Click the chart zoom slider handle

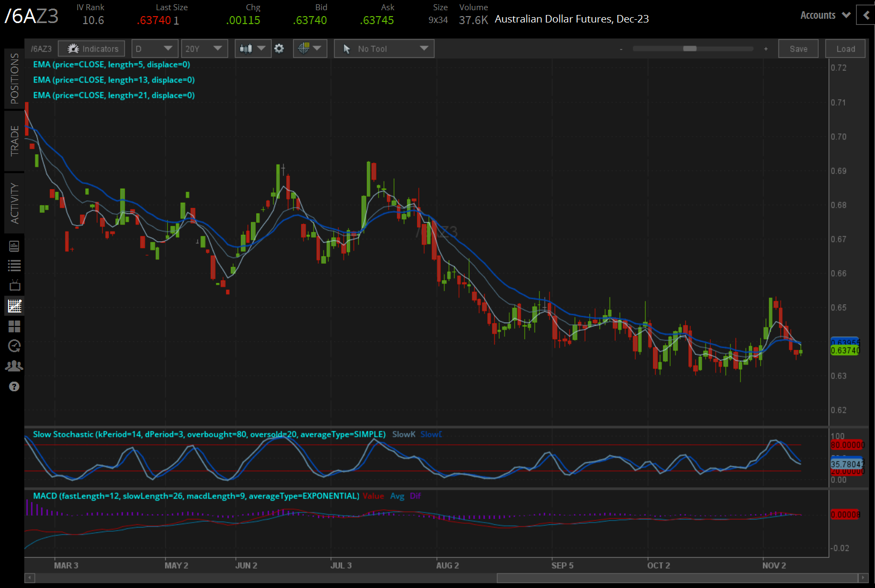[x=689, y=49]
